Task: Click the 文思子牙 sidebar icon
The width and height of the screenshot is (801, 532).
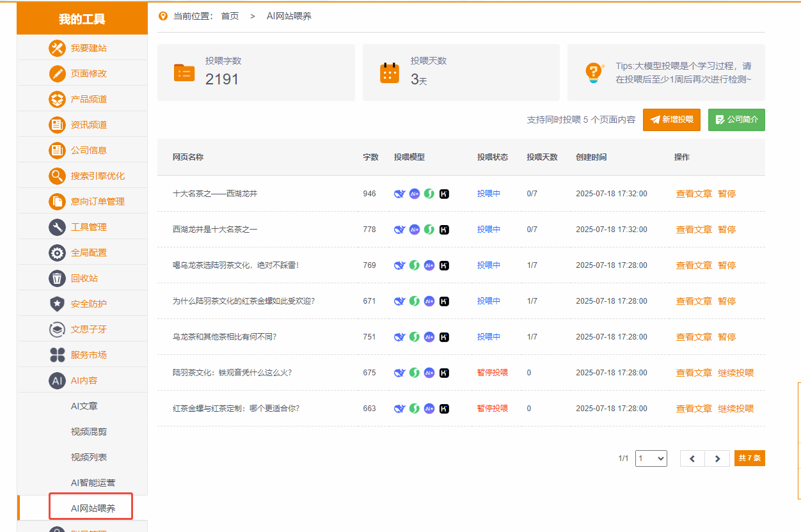Action: (57, 329)
